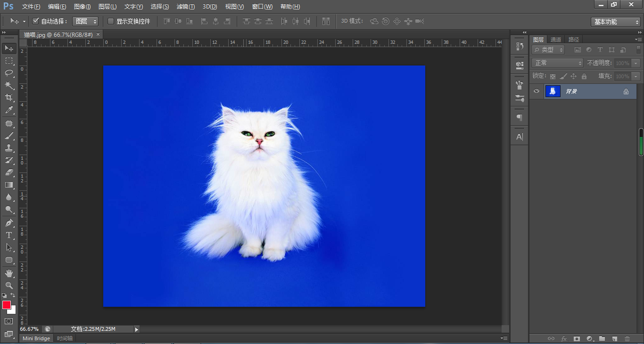Open the 基本功能 workspace dropdown
This screenshot has height=344, width=644.
(615, 22)
